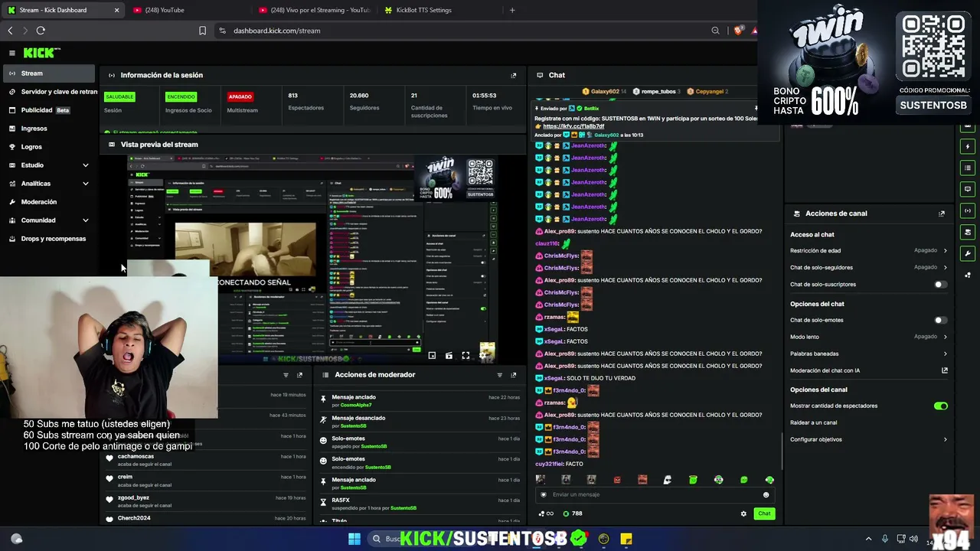Expand the Analíticas sidebar section
The height and width of the screenshot is (551, 980).
49,184
